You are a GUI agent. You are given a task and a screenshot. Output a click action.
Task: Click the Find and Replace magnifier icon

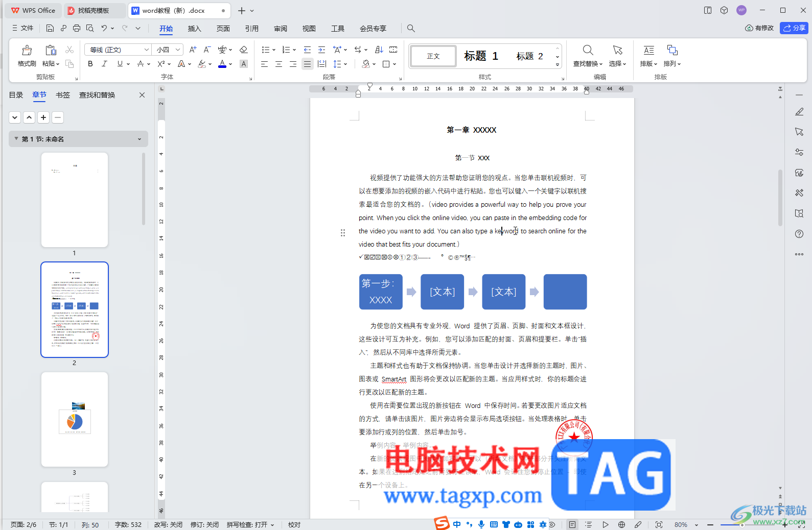pyautogui.click(x=588, y=50)
